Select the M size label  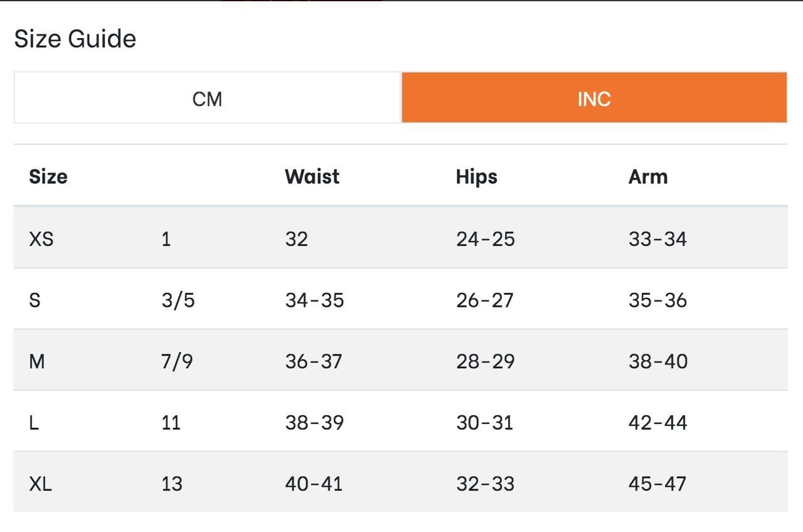tap(37, 361)
